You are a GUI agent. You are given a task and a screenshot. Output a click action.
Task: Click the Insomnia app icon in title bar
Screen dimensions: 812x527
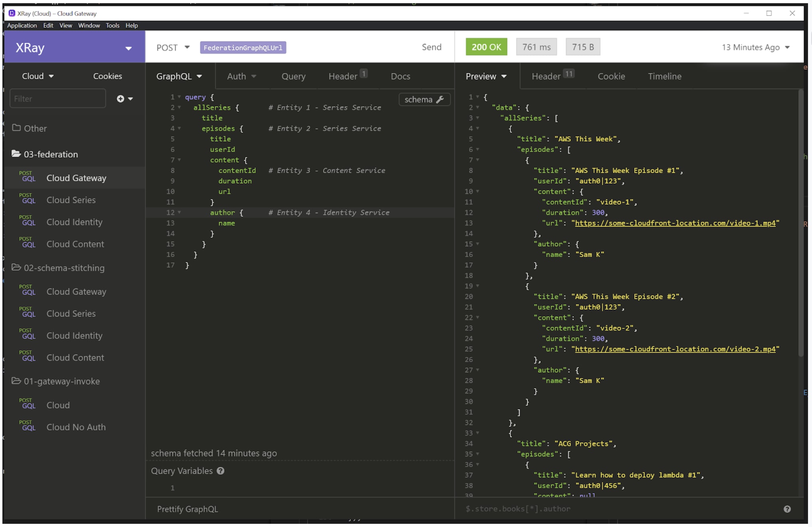[12, 13]
